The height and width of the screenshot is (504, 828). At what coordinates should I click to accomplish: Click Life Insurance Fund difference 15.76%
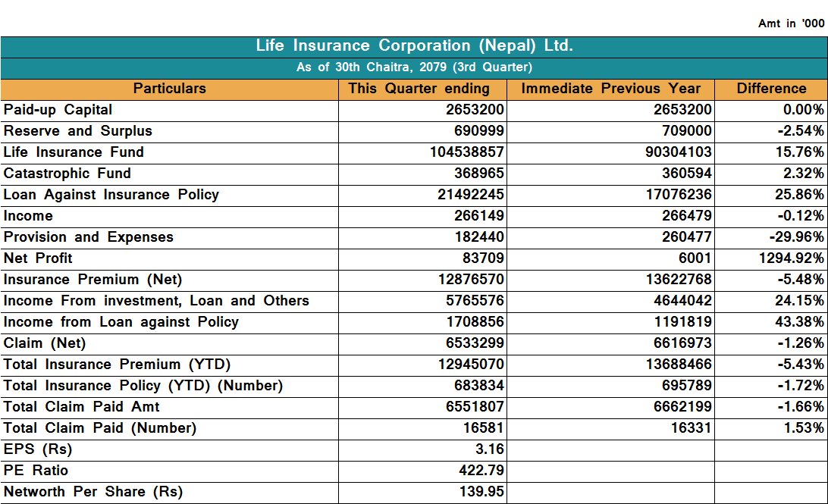pos(800,152)
